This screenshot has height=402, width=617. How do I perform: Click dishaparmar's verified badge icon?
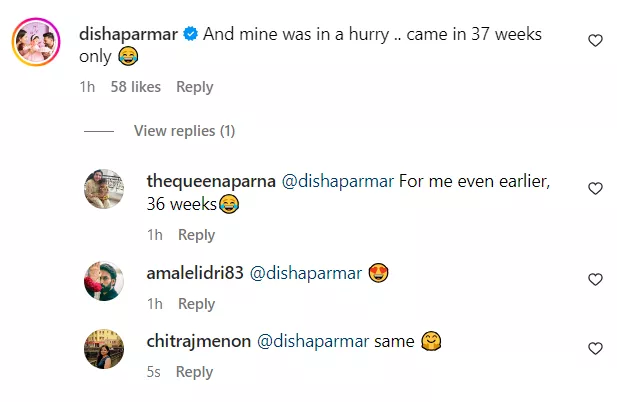click(189, 34)
